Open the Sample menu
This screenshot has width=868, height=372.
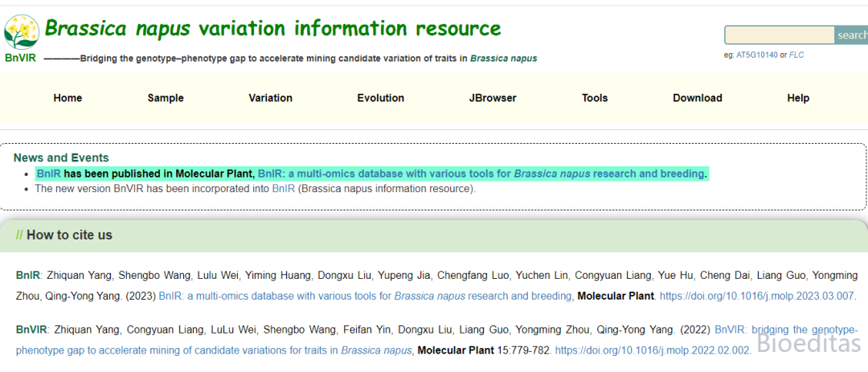click(166, 98)
